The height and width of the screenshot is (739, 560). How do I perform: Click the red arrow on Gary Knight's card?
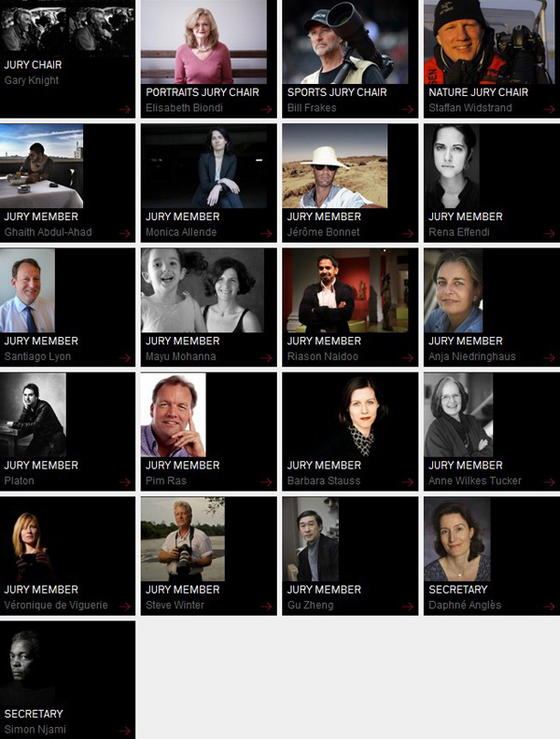coord(125,109)
